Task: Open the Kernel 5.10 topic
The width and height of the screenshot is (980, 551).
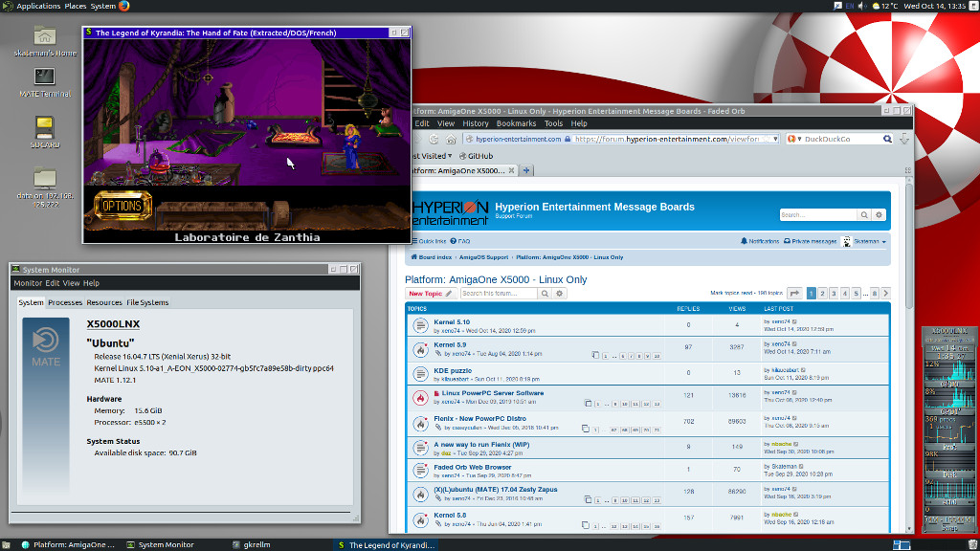Action: (x=452, y=322)
